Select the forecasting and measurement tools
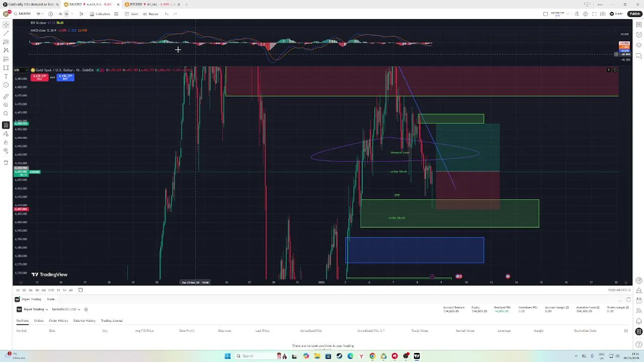 6,58
